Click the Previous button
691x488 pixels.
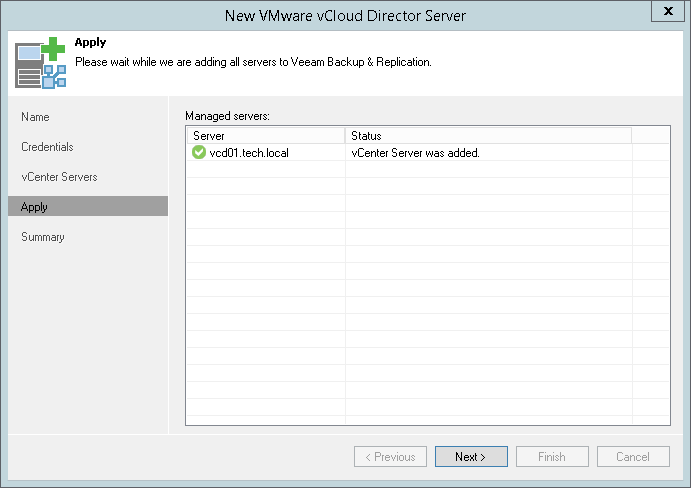click(x=390, y=457)
